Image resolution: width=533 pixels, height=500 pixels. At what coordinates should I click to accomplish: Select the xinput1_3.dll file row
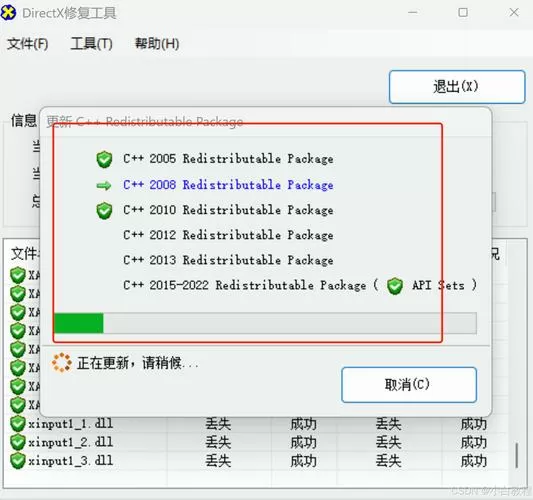coord(258,461)
